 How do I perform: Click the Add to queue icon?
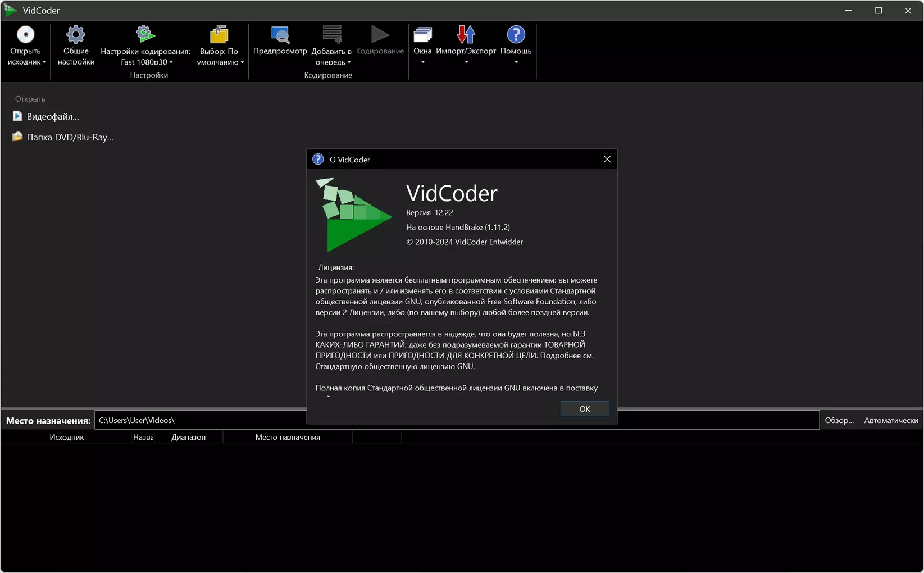click(332, 34)
